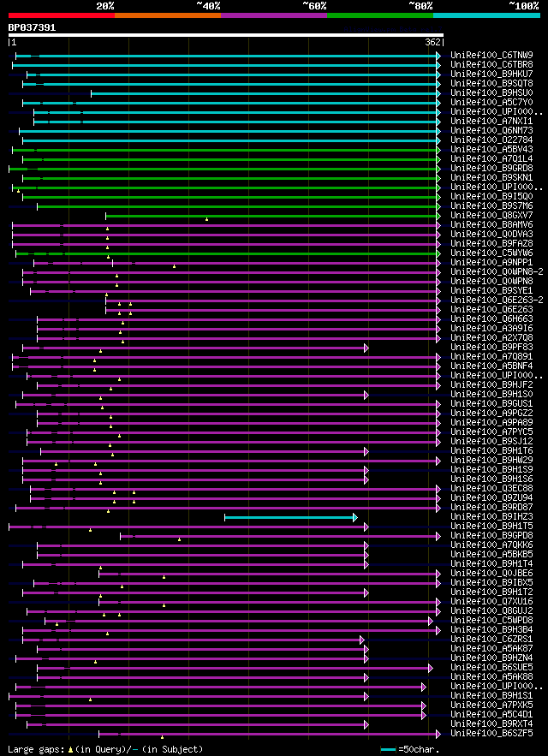548x756 pixels.
Task: Select the UniRef100_Q3EC88 hit name
Action: [x=491, y=488]
